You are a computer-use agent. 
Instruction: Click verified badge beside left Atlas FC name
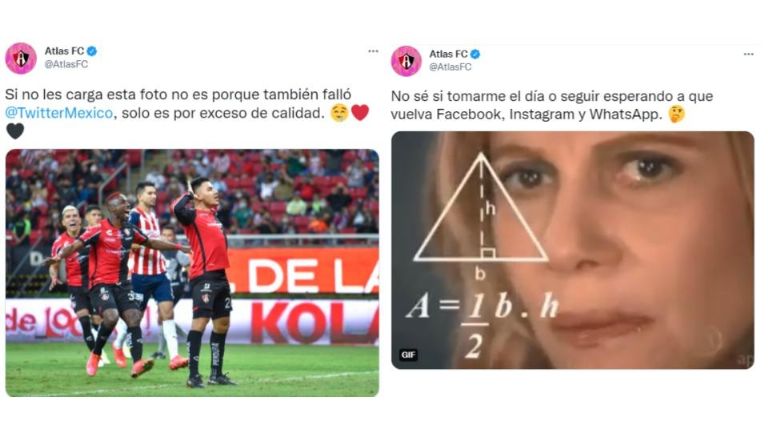[92, 51]
